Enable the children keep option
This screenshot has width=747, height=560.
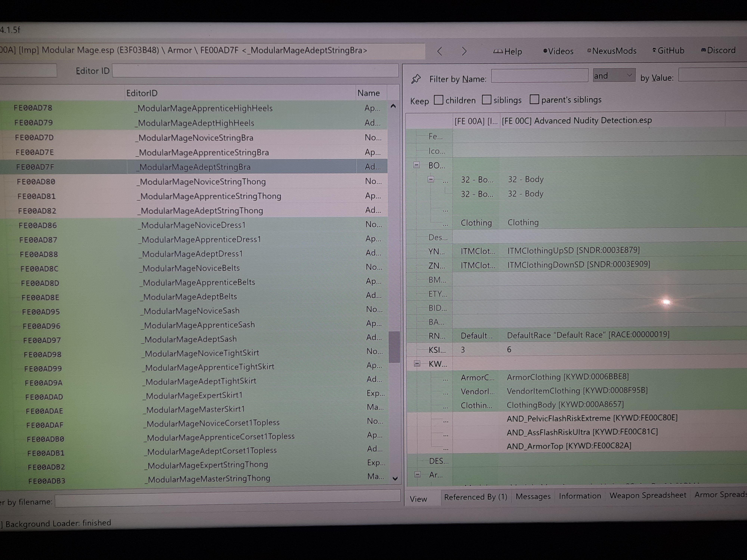438,99
